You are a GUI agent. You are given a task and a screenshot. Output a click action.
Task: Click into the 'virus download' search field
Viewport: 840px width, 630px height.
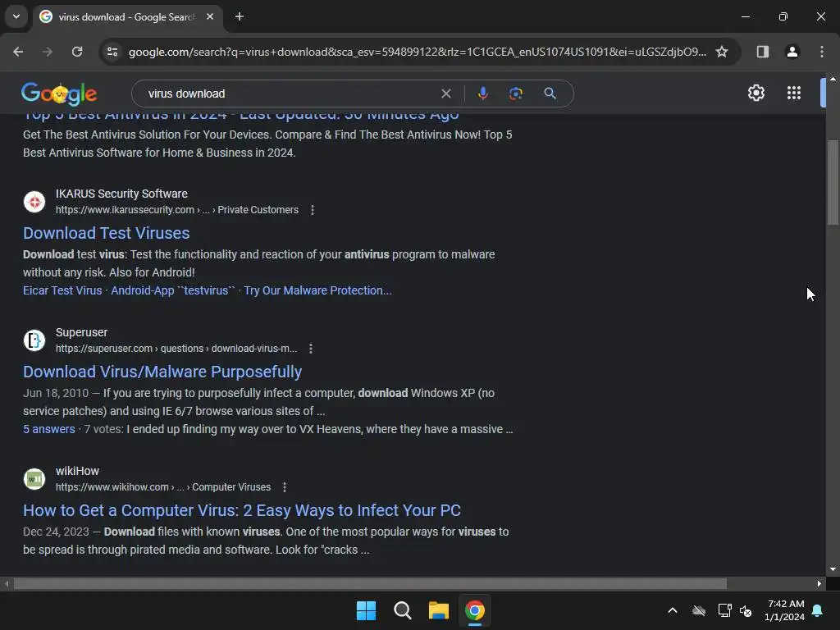pos(290,94)
